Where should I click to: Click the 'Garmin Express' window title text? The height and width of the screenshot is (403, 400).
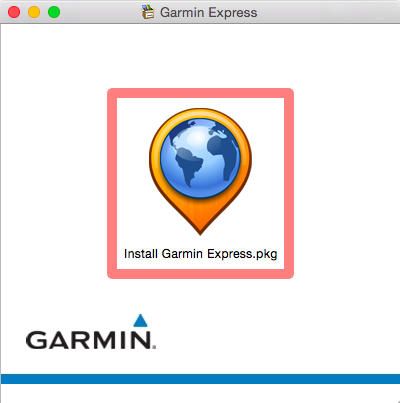click(x=209, y=13)
